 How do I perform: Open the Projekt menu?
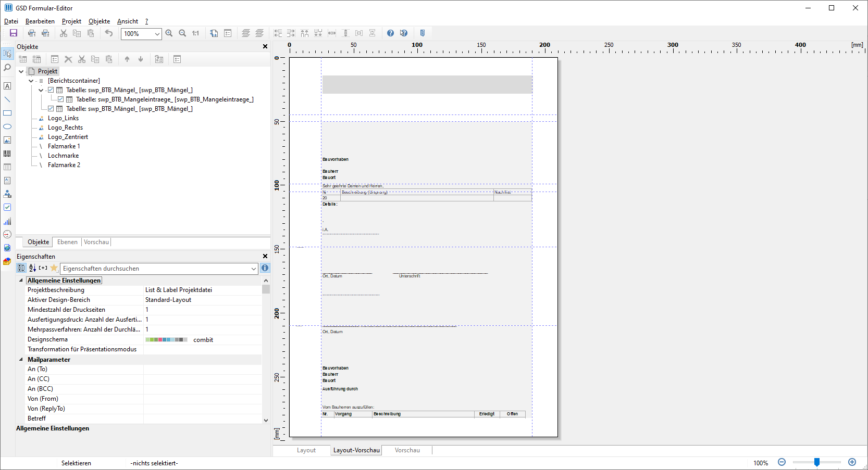[71, 21]
